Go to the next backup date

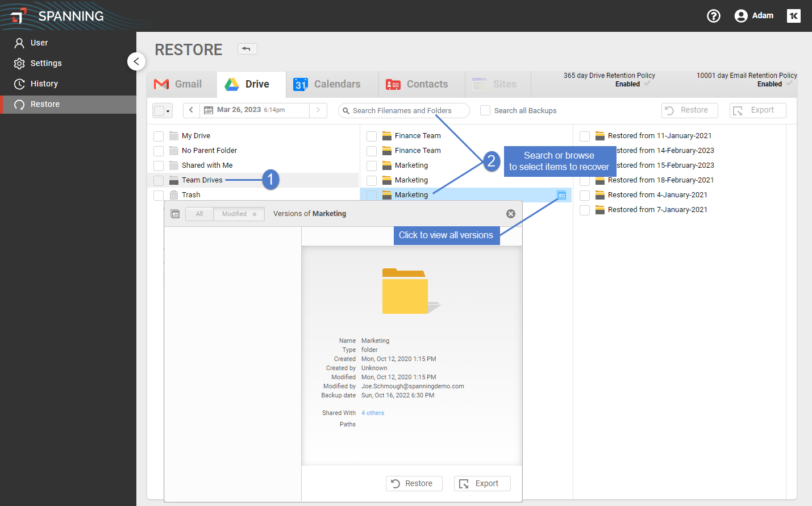pos(318,110)
